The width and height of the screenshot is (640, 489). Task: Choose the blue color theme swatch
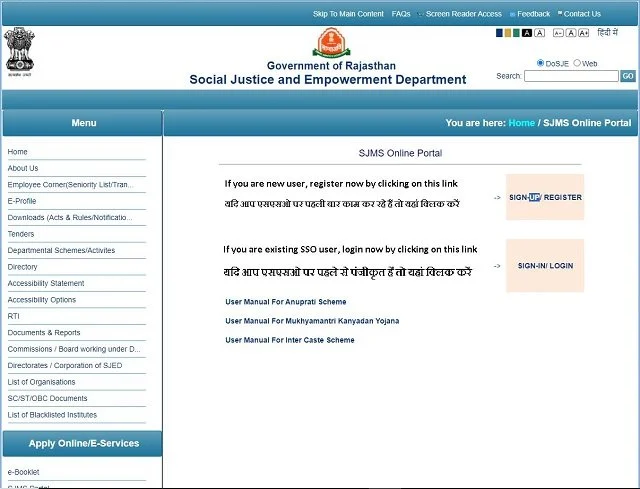click(499, 33)
